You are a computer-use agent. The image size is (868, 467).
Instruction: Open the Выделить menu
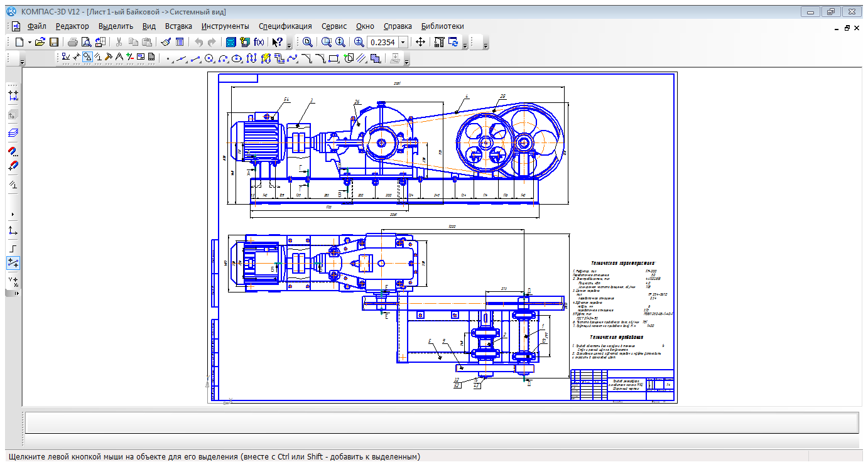point(116,26)
